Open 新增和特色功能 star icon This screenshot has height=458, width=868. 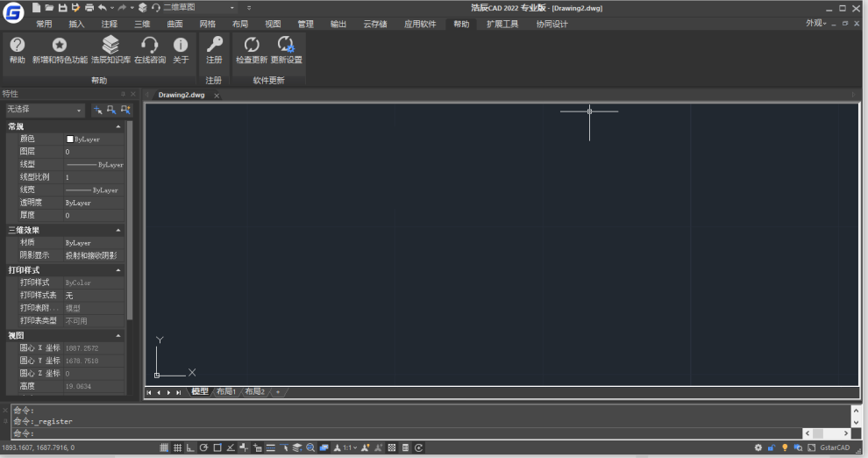tap(60, 50)
